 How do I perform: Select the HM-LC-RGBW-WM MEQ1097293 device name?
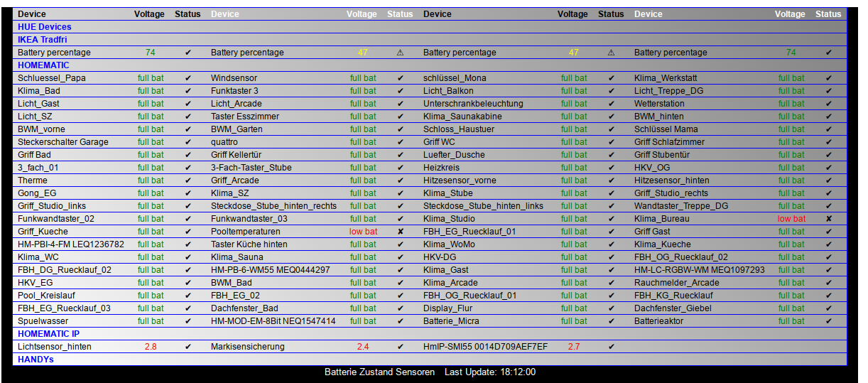(x=700, y=270)
